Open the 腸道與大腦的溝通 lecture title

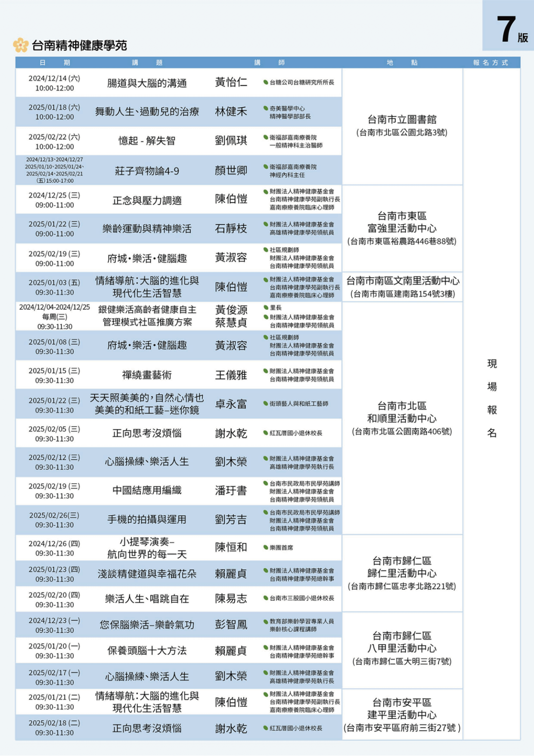tap(147, 83)
